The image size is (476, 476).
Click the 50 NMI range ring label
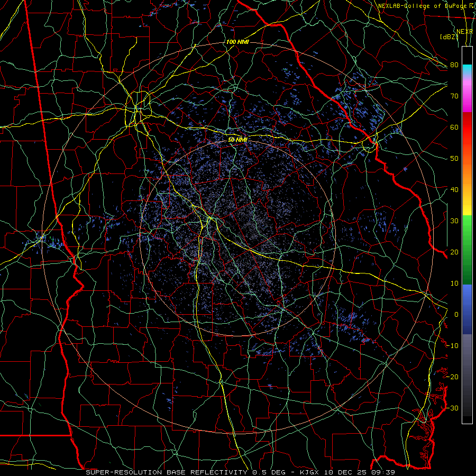point(237,140)
